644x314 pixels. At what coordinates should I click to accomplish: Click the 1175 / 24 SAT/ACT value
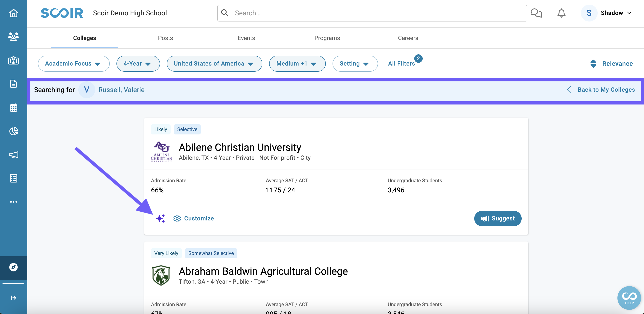pyautogui.click(x=280, y=190)
